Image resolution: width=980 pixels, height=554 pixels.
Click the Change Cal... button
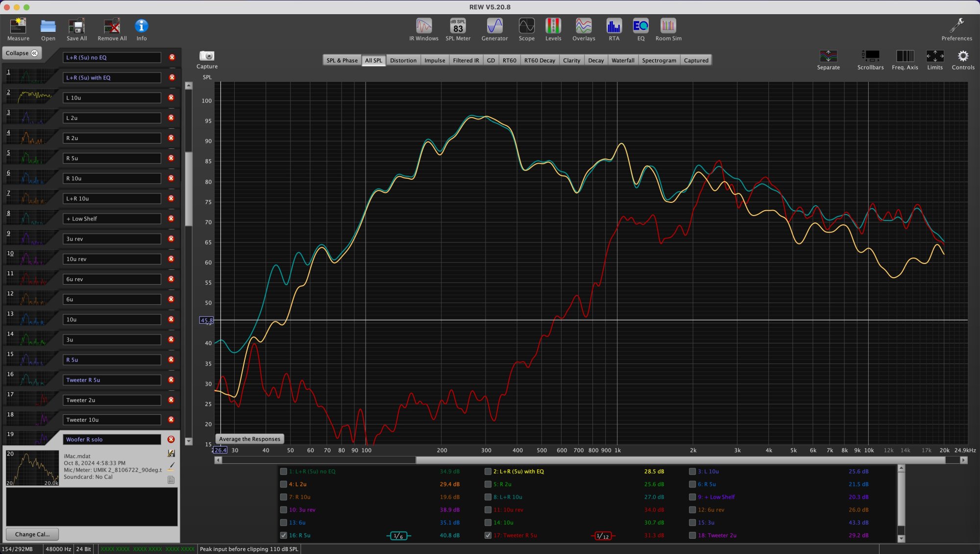[32, 534]
